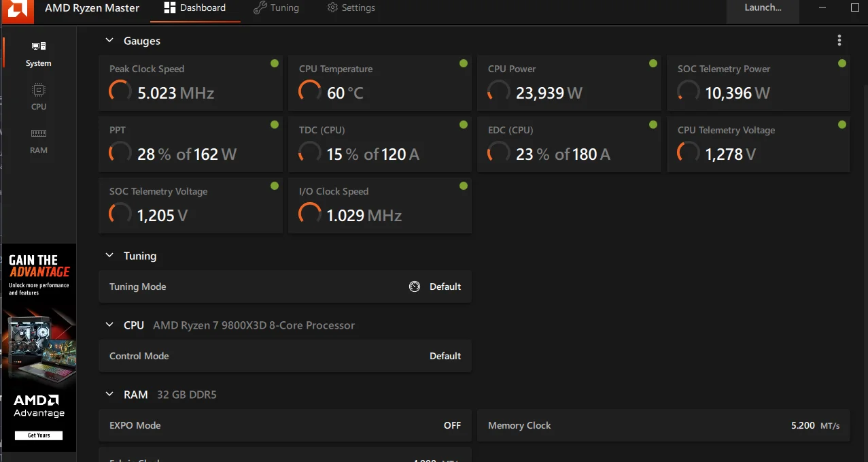Viewport: 868px width, 462px height.
Task: Click the TDC (CPU) gauge ring
Action: pyautogui.click(x=310, y=153)
